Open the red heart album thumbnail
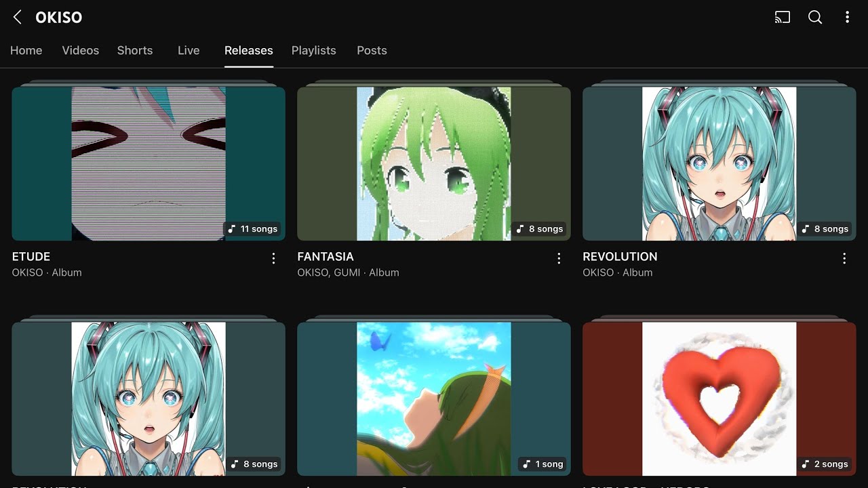868x488 pixels. coord(719,399)
